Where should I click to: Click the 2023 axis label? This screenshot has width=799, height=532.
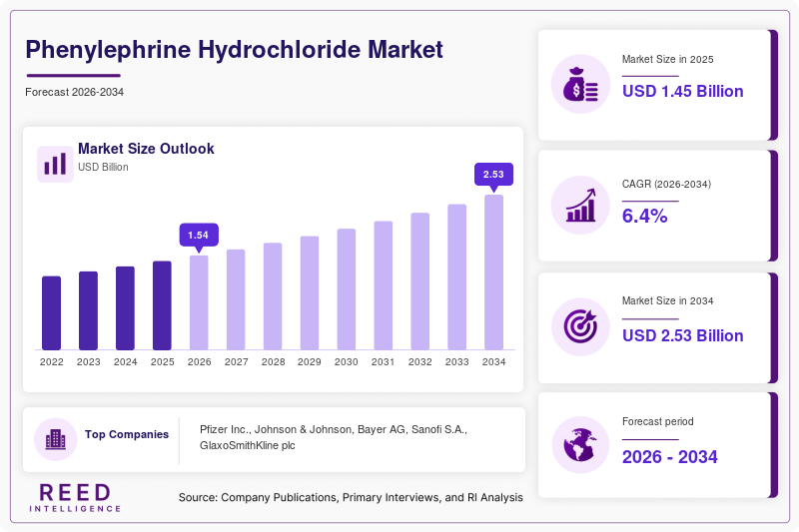pos(88,362)
